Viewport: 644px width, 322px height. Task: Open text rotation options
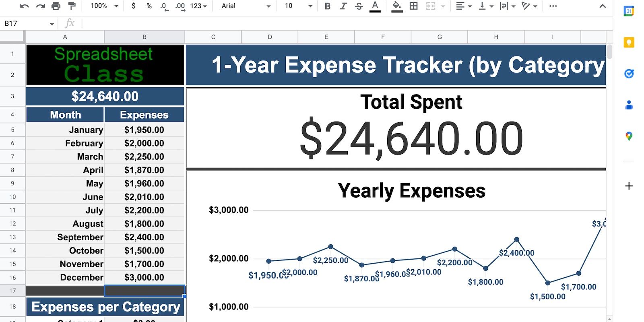(x=529, y=6)
